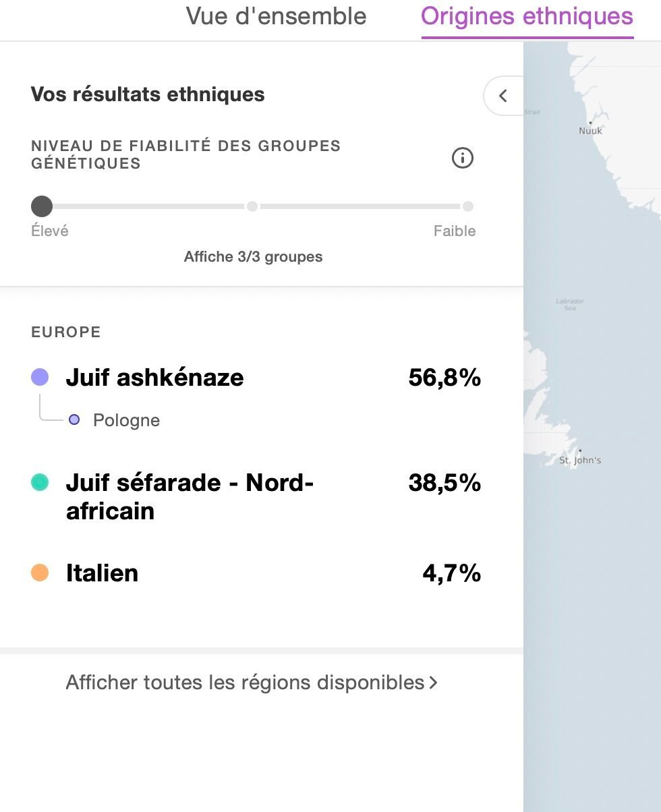Select the Pologne sub-region dot

pos(74,420)
